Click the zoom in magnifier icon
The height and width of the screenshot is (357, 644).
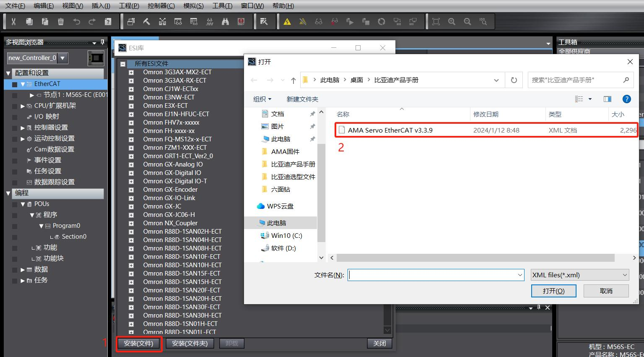[452, 21]
